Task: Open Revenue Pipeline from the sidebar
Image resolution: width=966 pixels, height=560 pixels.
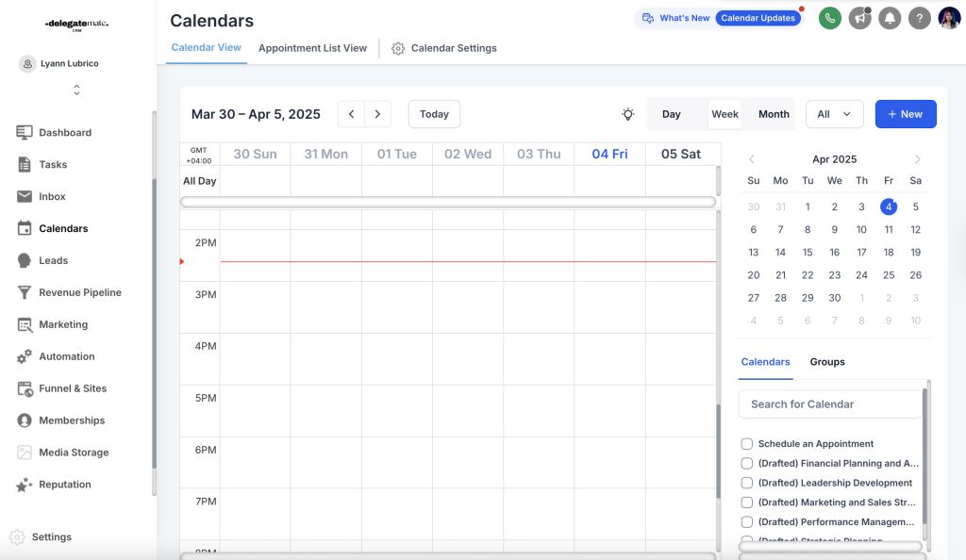Action: (79, 292)
